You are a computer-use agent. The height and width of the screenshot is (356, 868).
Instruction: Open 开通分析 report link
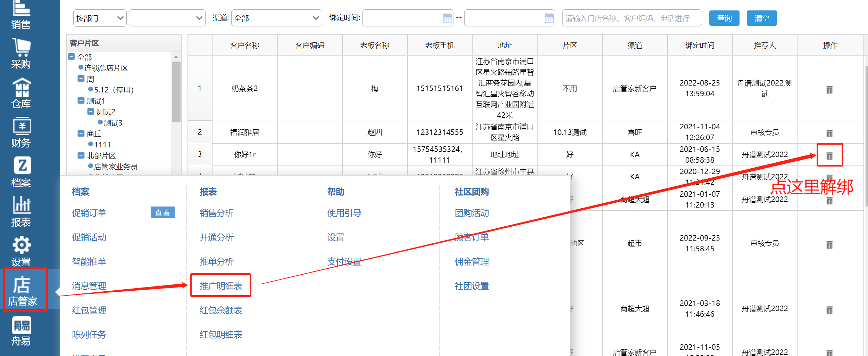(x=217, y=237)
